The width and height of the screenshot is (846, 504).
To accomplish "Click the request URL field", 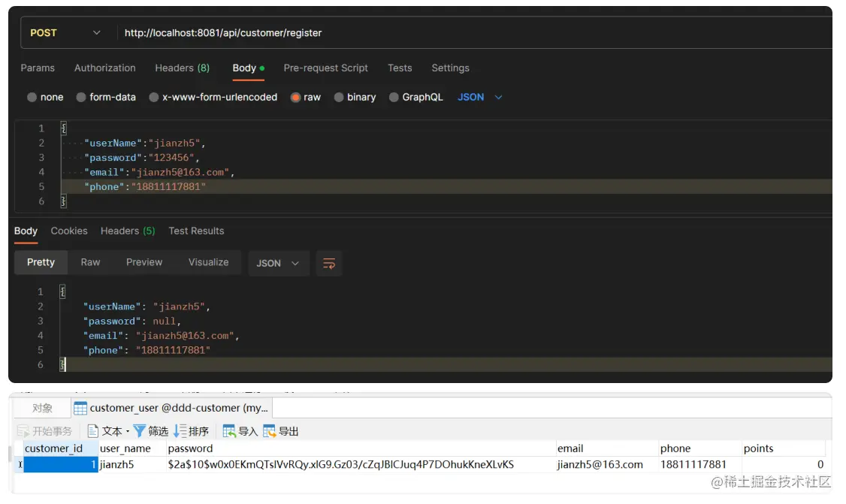I will coord(475,33).
